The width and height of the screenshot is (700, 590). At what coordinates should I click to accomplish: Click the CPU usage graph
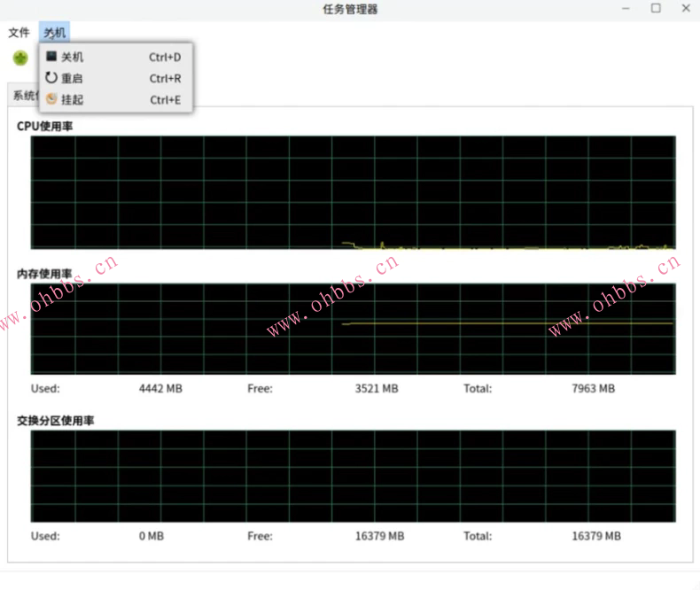[354, 192]
